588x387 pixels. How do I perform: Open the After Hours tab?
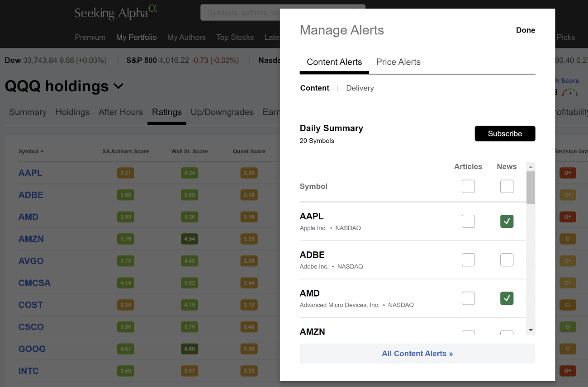(x=121, y=112)
